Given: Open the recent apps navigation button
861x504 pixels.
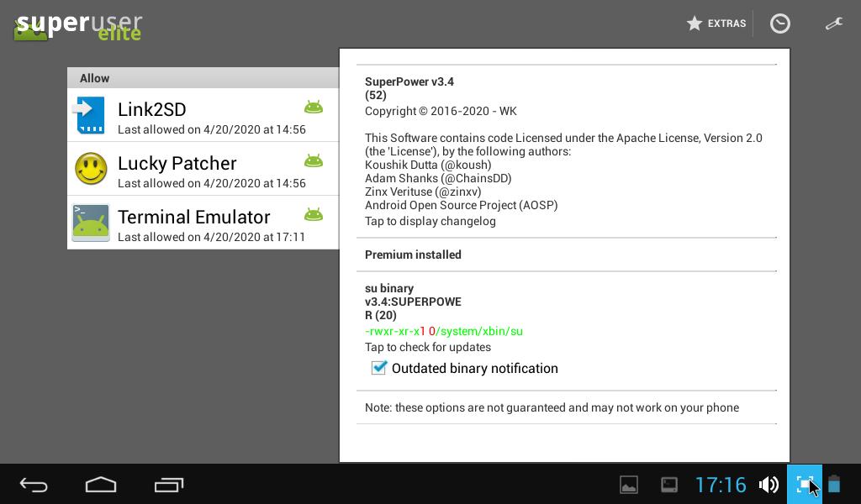Looking at the screenshot, I should [168, 485].
